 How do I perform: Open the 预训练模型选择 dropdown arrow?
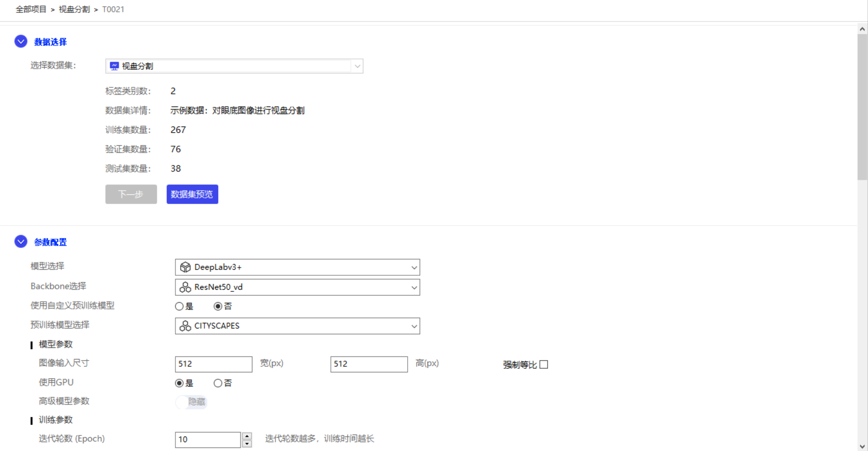[x=414, y=326]
